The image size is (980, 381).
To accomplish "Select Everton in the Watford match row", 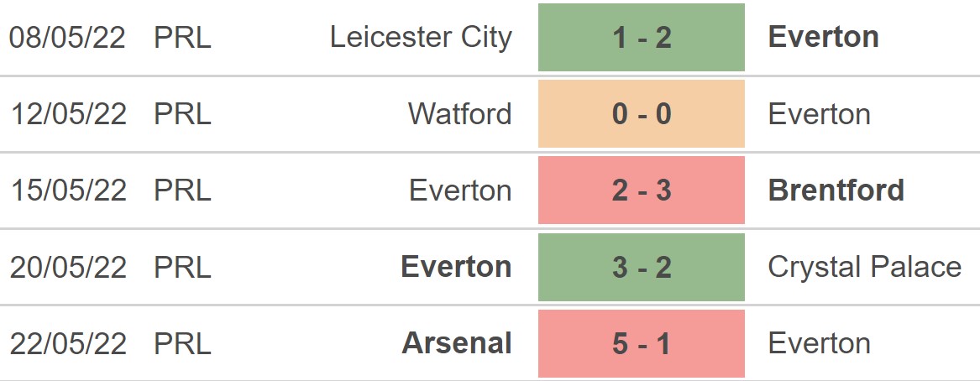I will click(x=819, y=114).
